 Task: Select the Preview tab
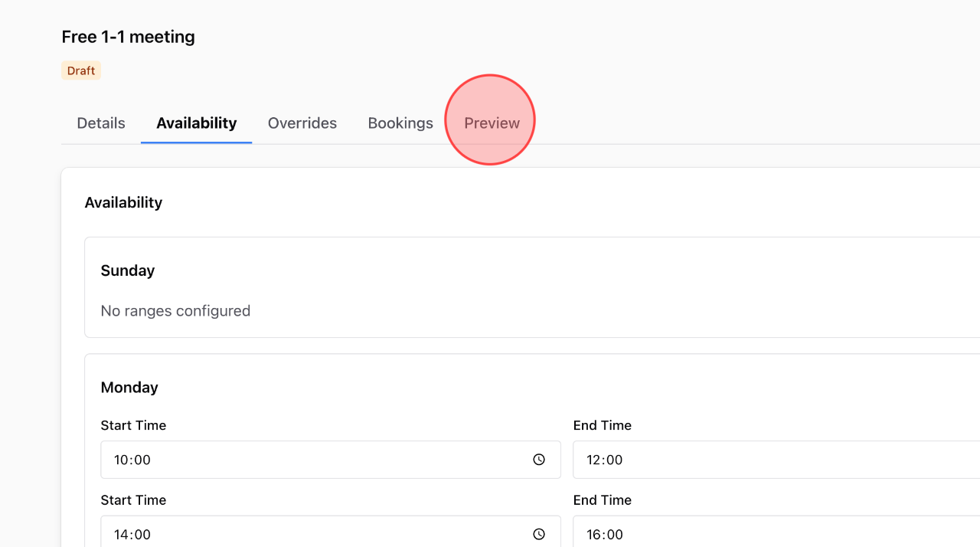[492, 123]
